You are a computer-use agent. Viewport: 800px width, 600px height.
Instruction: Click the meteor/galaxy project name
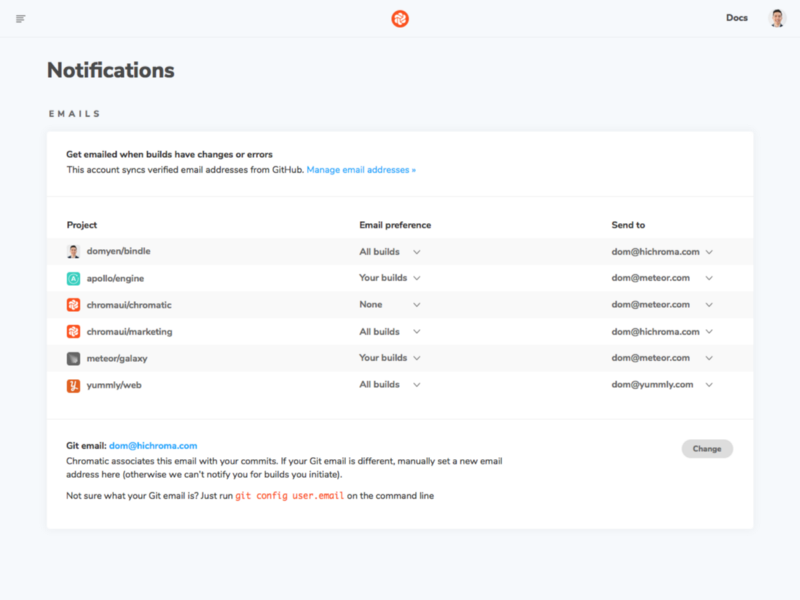[117, 359]
